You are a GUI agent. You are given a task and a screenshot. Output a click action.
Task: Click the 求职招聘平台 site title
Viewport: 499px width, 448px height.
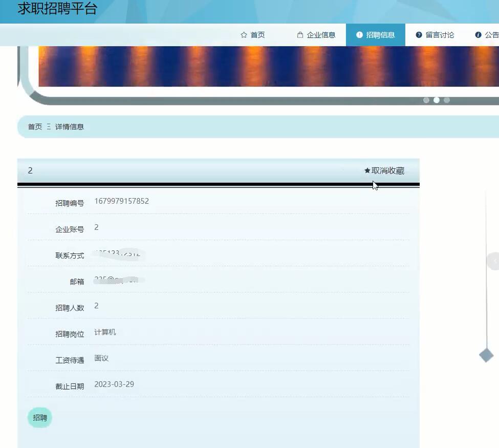[56, 9]
